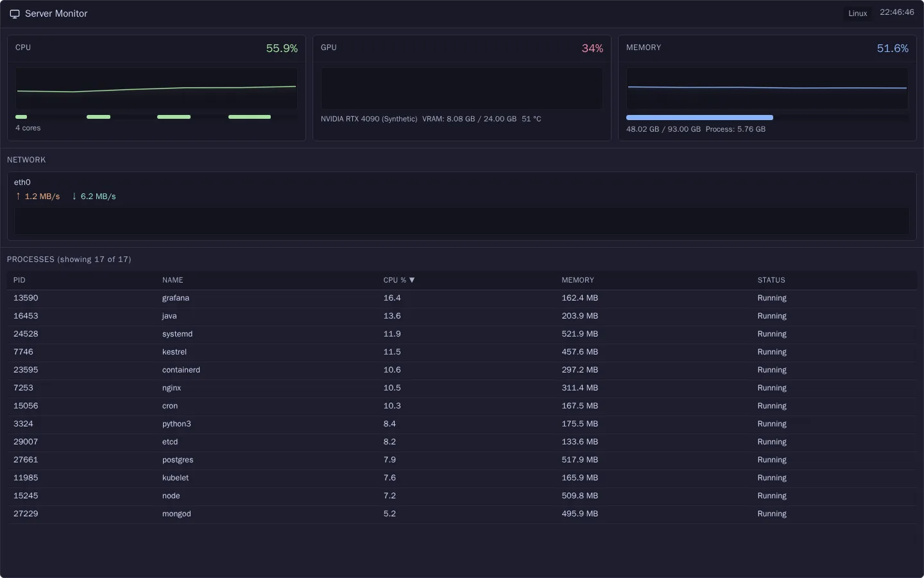Click the GPU usage chart area

462,89
